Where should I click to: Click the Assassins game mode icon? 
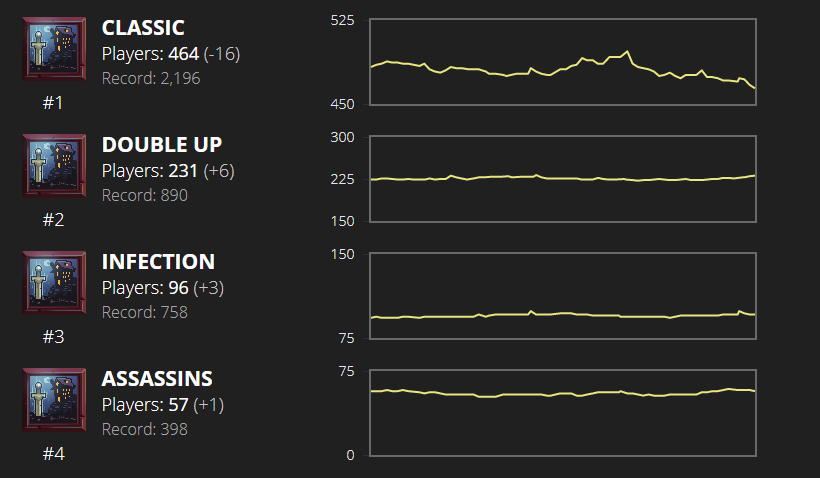[x=53, y=401]
